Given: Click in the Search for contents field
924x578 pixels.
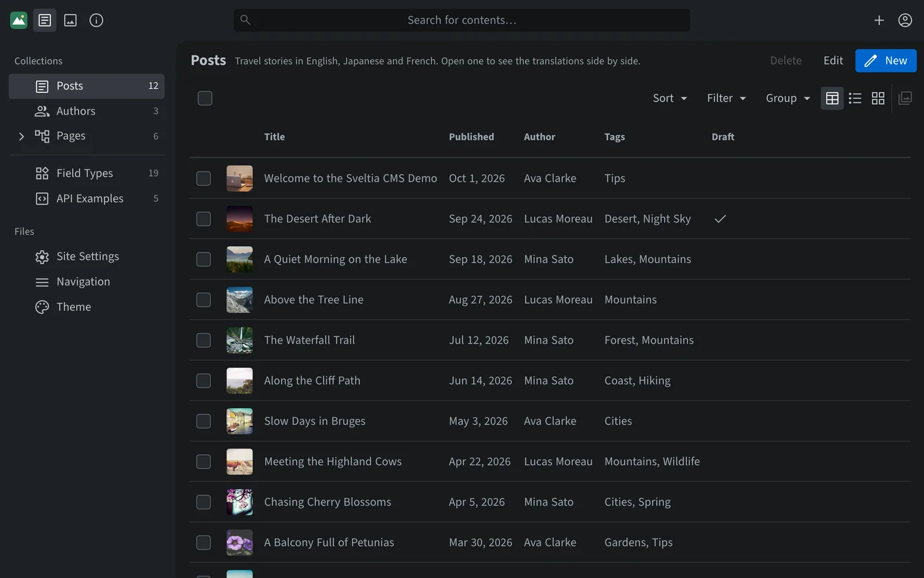Looking at the screenshot, I should coord(462,20).
